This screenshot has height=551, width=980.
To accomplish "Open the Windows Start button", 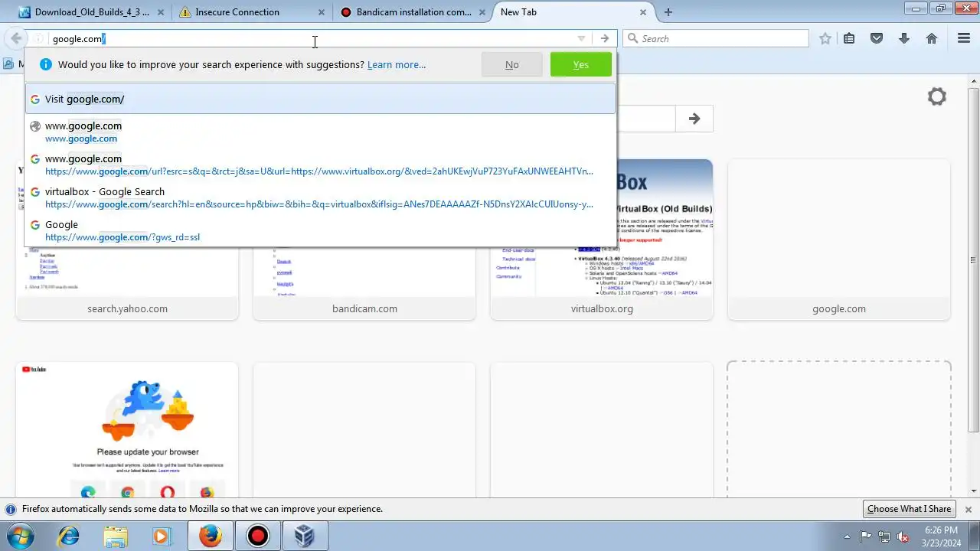I will click(x=21, y=536).
